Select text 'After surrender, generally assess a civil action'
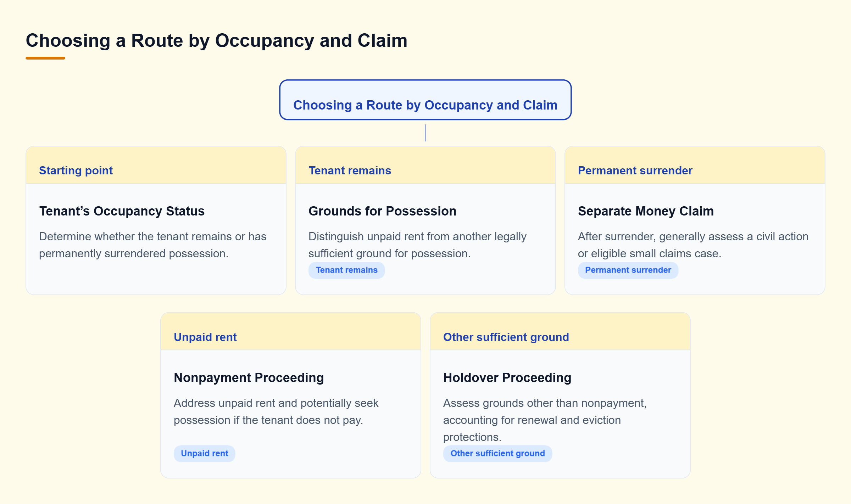851x504 pixels. coord(693,236)
